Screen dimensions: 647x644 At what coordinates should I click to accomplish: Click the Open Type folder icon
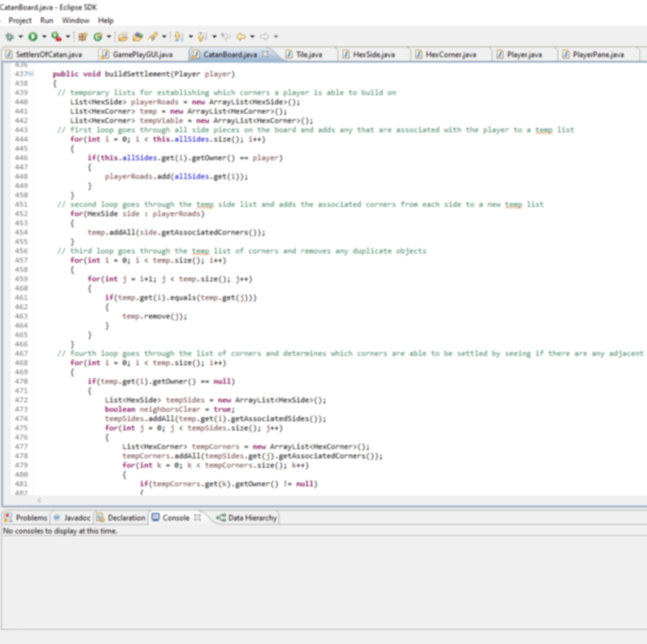123,37
